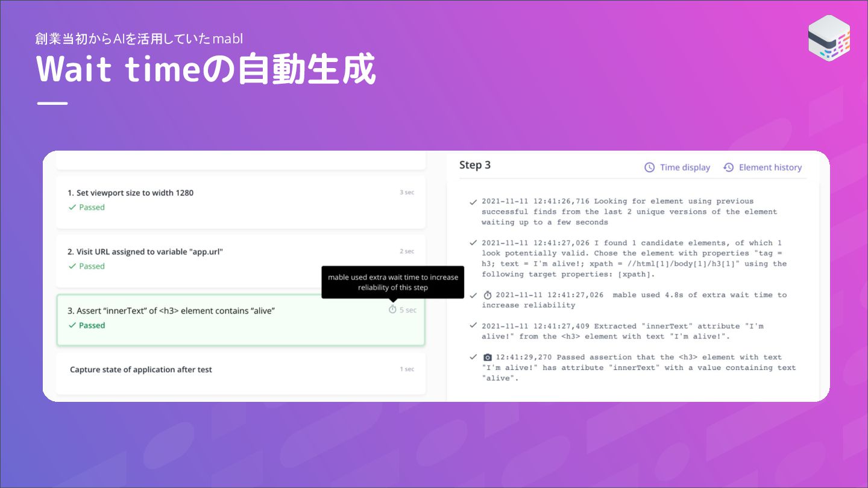Click '5 sec' duration on step 3

[408, 310]
